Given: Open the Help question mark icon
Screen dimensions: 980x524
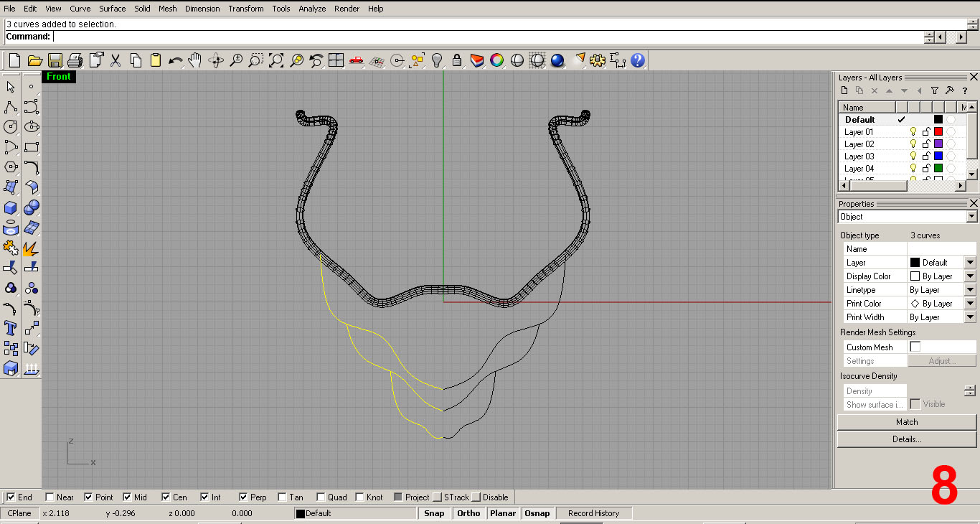Looking at the screenshot, I should [x=638, y=60].
